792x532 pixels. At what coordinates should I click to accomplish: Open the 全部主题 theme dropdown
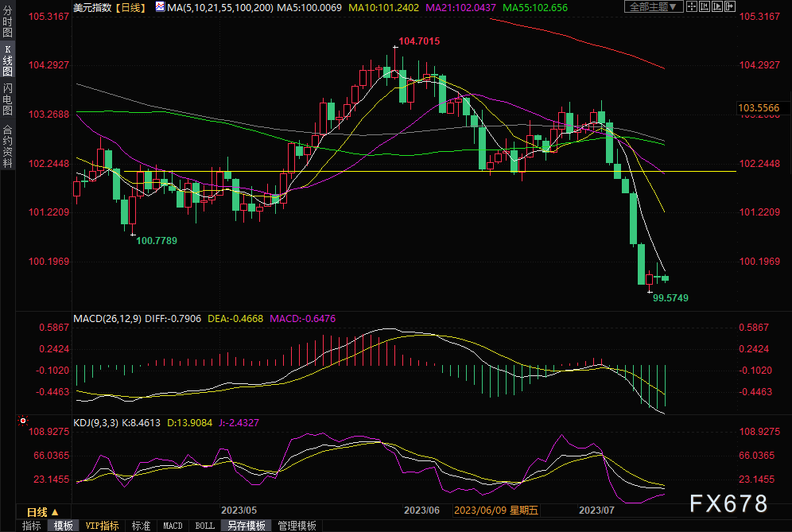click(654, 6)
